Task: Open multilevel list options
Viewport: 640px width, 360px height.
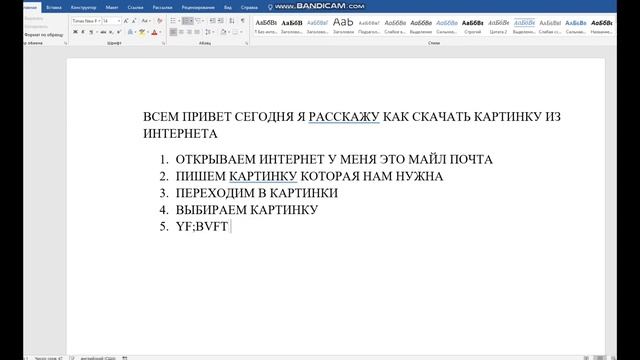Action: pos(199,20)
